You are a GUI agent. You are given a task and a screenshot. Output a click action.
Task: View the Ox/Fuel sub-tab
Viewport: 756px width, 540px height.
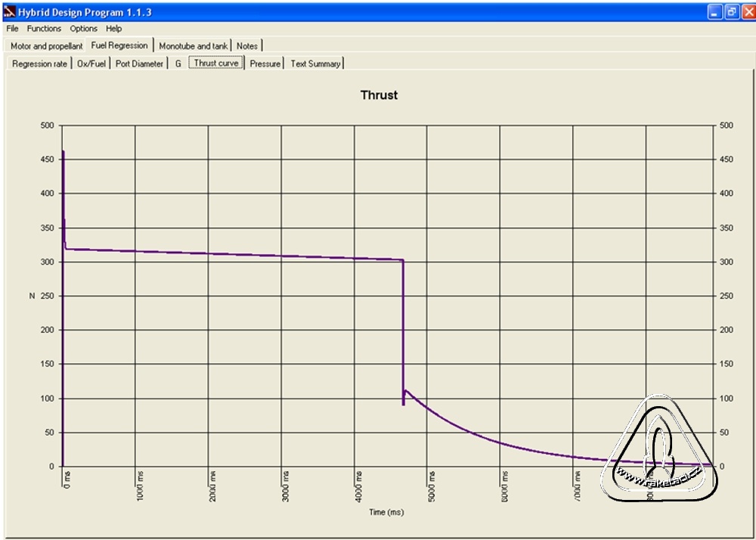(x=91, y=64)
